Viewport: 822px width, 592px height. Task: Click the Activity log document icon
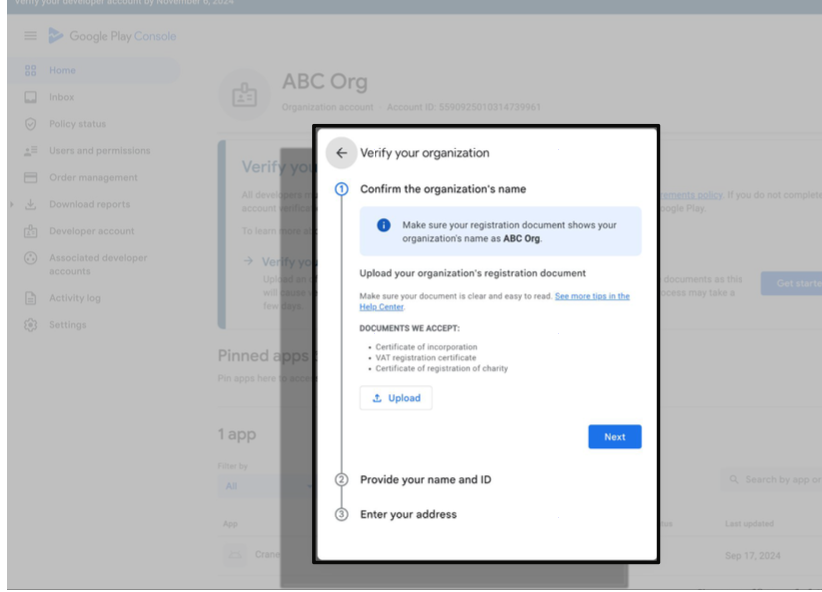30,298
